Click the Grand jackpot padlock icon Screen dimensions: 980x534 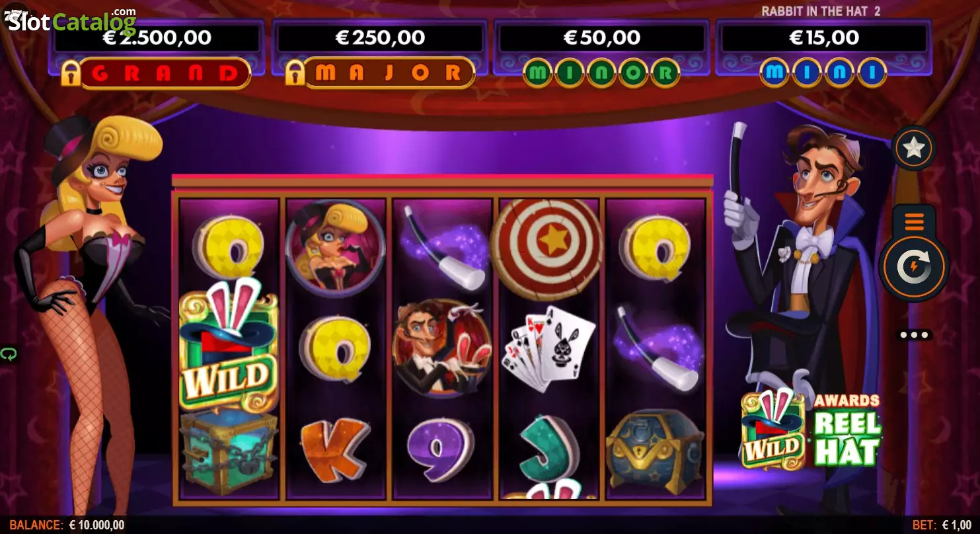(x=71, y=73)
